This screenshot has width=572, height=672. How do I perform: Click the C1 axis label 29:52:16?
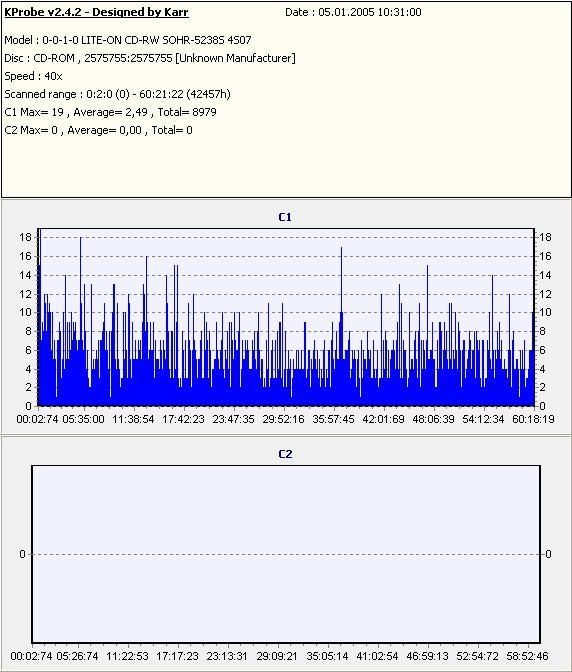point(284,419)
